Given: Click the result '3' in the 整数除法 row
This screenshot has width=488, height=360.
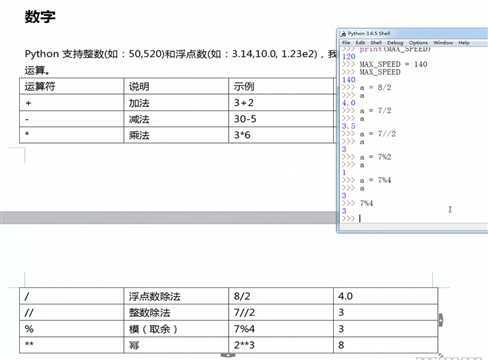Looking at the screenshot, I should 386,312.
